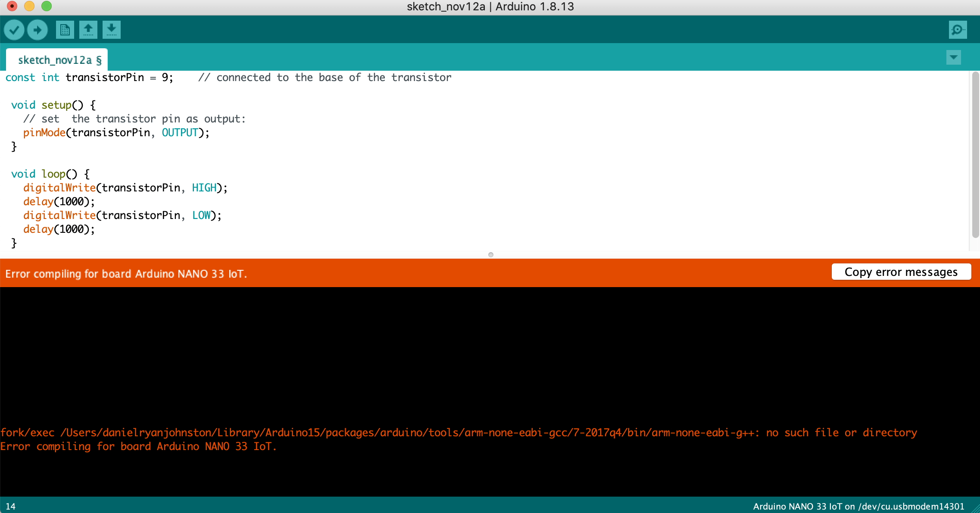Click the 'pinMode(transistorPin, OUTPUT);' line
The width and height of the screenshot is (980, 513).
(116, 133)
